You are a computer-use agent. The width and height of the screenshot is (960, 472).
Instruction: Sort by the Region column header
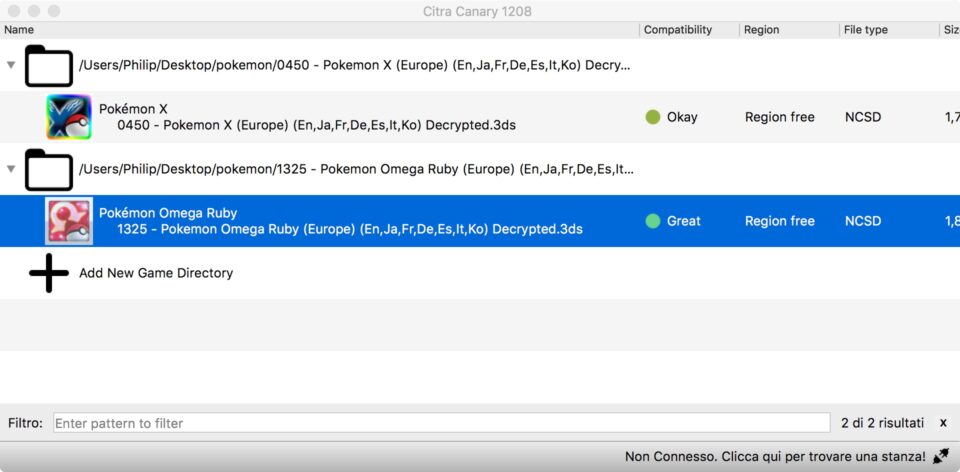pyautogui.click(x=789, y=29)
